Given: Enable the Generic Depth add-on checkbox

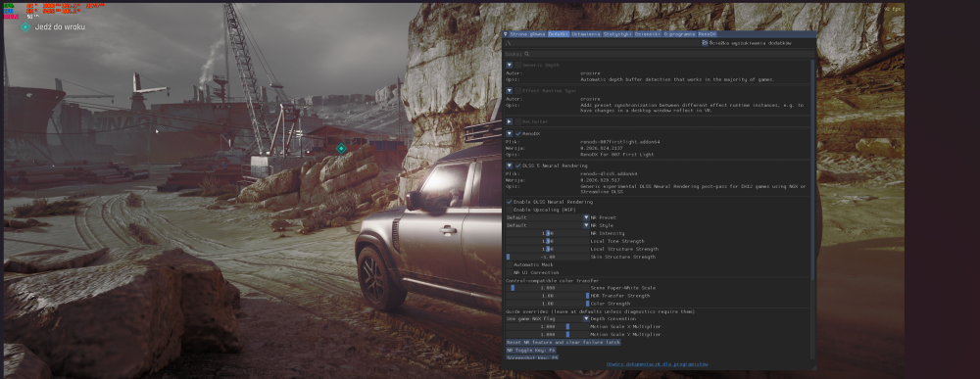Looking at the screenshot, I should (518, 65).
